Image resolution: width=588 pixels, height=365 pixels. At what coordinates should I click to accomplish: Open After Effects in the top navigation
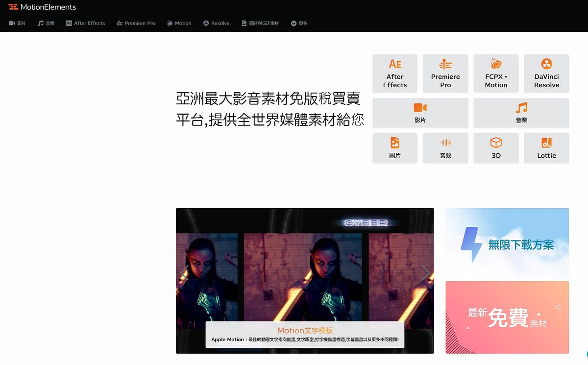85,23
